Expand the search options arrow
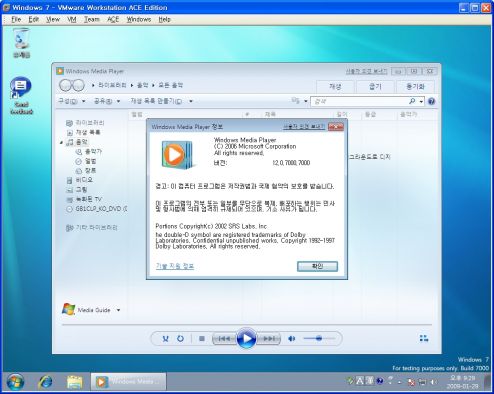 (421, 101)
